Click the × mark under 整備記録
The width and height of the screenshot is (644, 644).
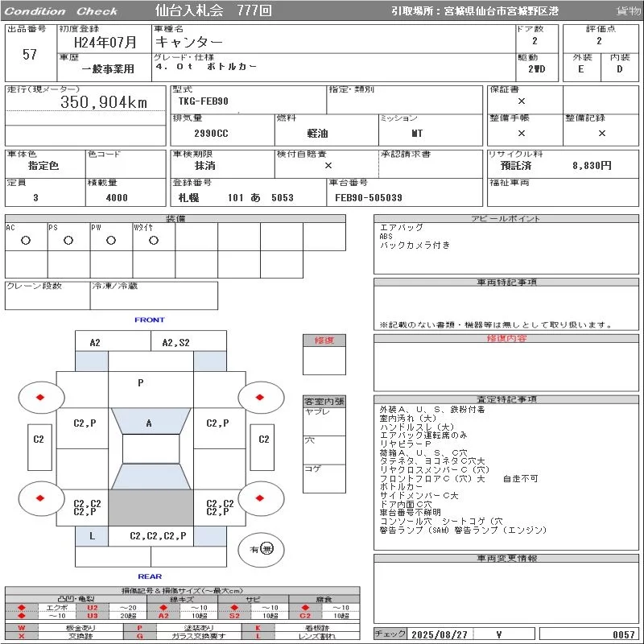tap(602, 134)
